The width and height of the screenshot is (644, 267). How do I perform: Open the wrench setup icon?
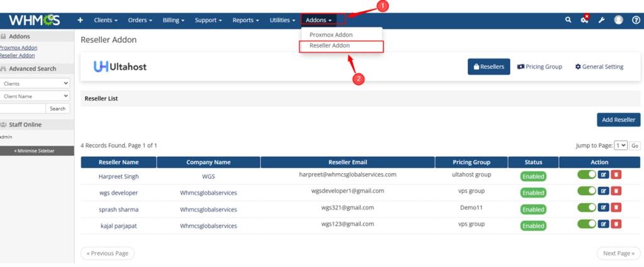coord(601,20)
